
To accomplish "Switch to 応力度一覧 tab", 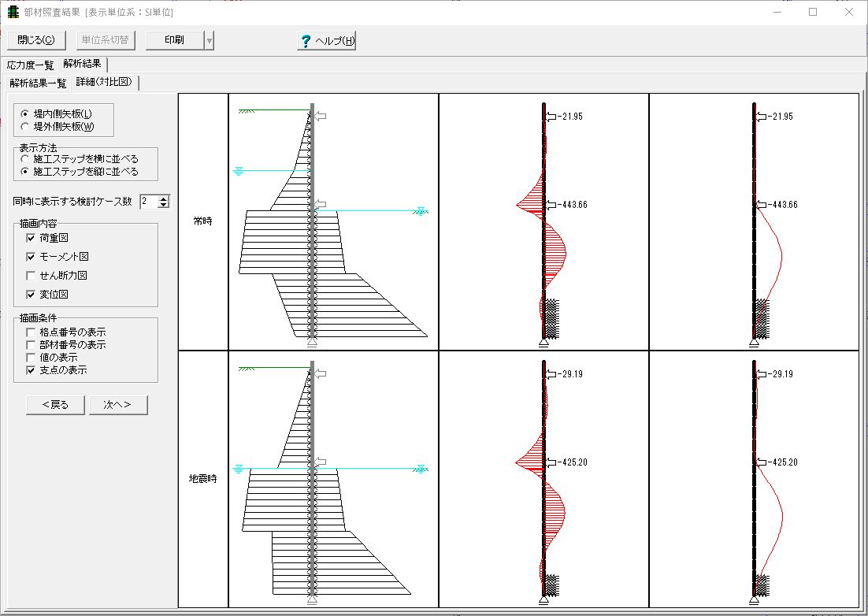I will [30, 65].
